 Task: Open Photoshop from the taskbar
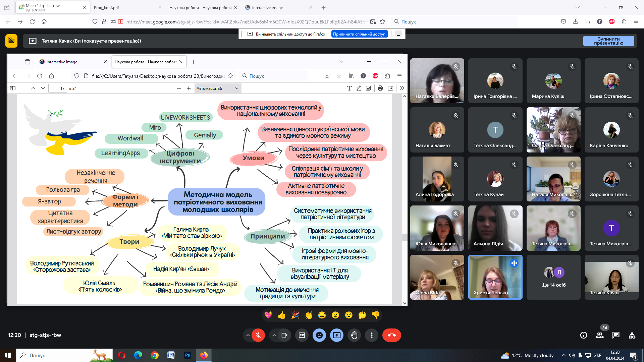187,355
